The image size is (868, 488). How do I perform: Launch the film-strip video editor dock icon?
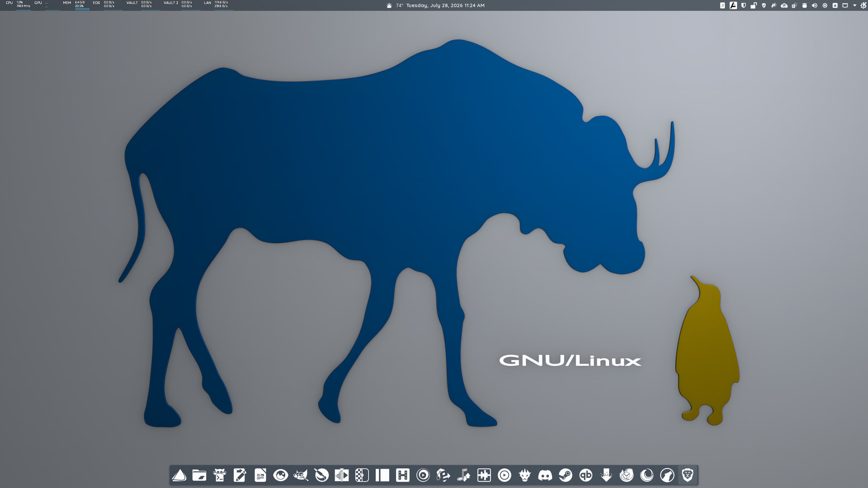point(403,475)
